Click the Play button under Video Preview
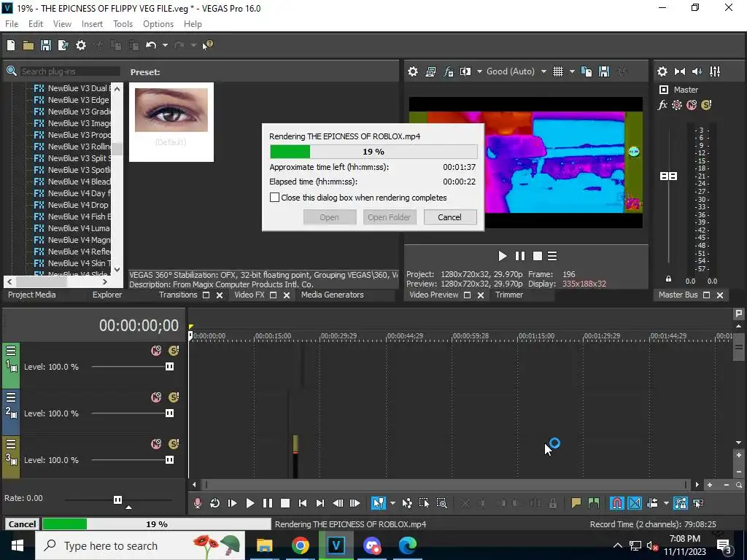 pos(502,256)
